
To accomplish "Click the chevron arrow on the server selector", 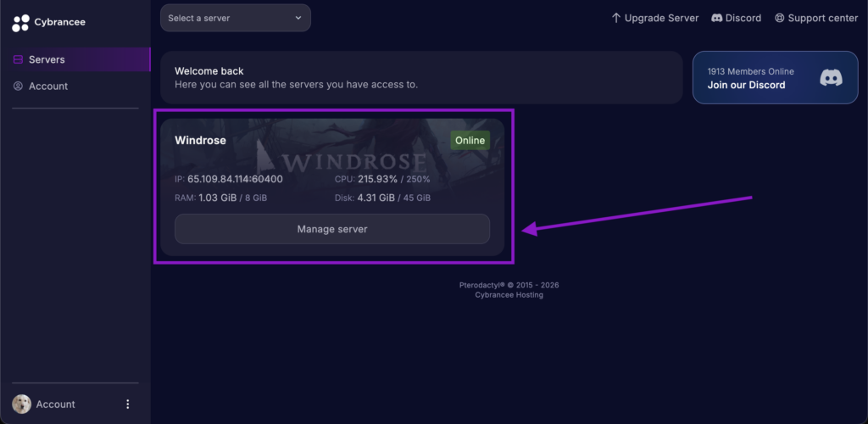I will pyautogui.click(x=298, y=18).
